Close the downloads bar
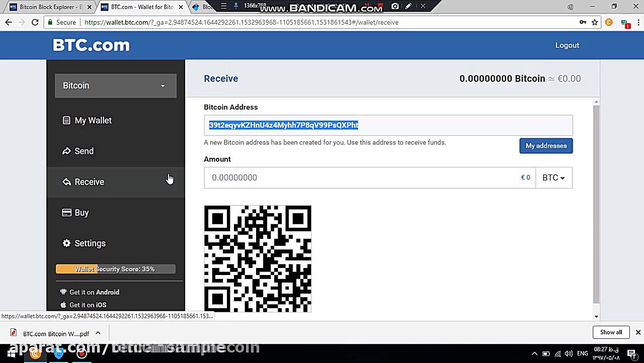This screenshot has width=644, height=363. 638,332
